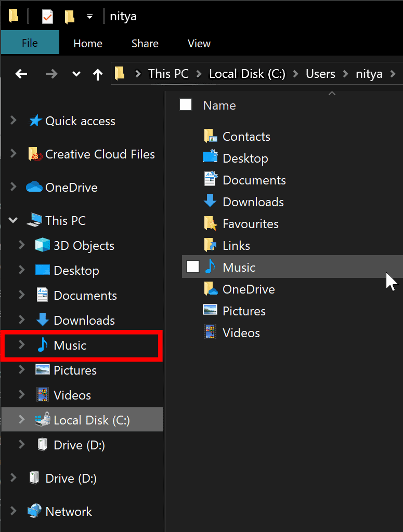Click the Up arrow to go to parent folder
The image size is (403, 532).
coord(98,74)
